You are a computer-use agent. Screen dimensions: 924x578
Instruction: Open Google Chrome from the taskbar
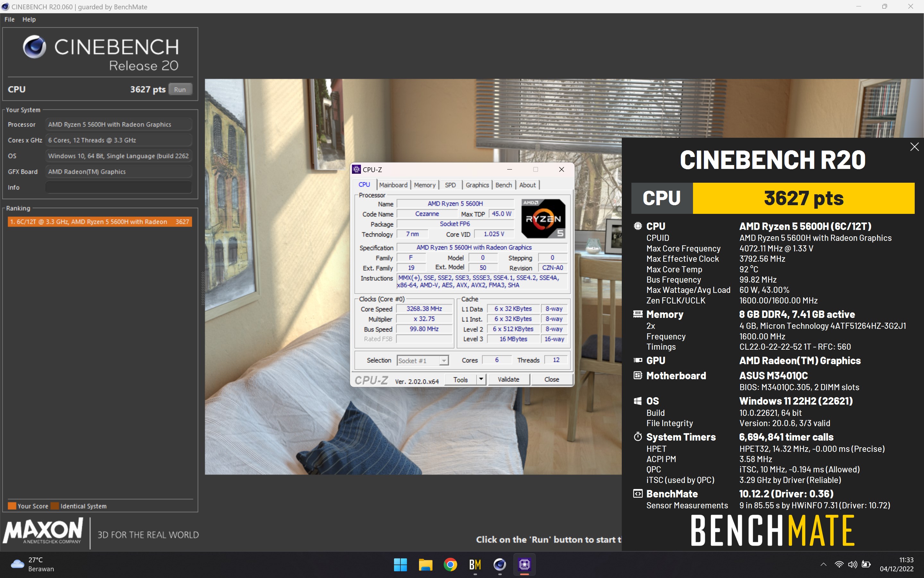pyautogui.click(x=450, y=565)
